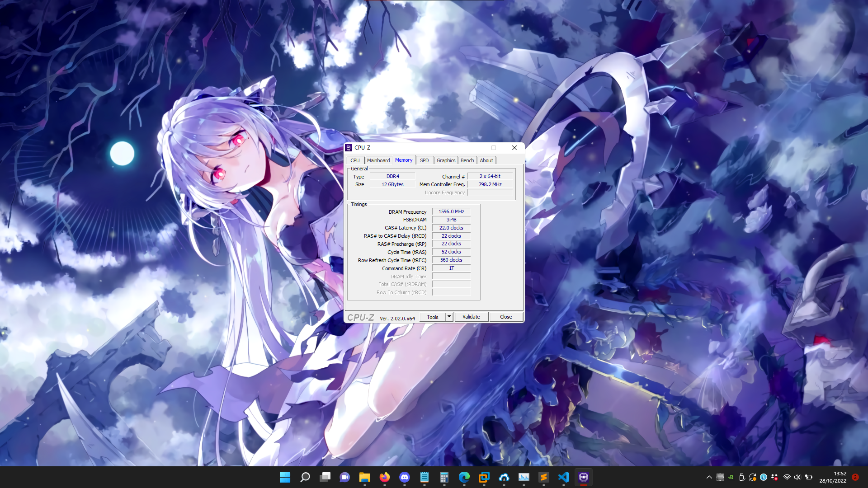Open Sublime Text from the taskbar
The height and width of the screenshot is (488, 868).
coord(544,477)
